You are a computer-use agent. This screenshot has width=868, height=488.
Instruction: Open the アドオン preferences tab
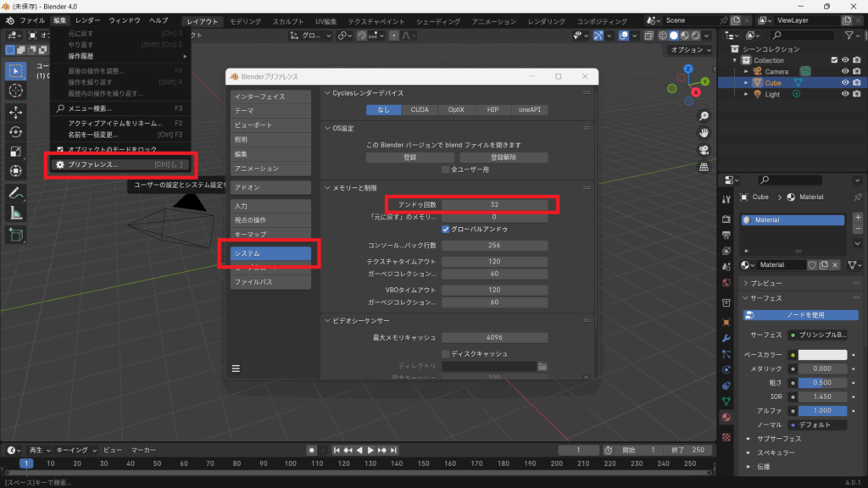[x=270, y=187]
